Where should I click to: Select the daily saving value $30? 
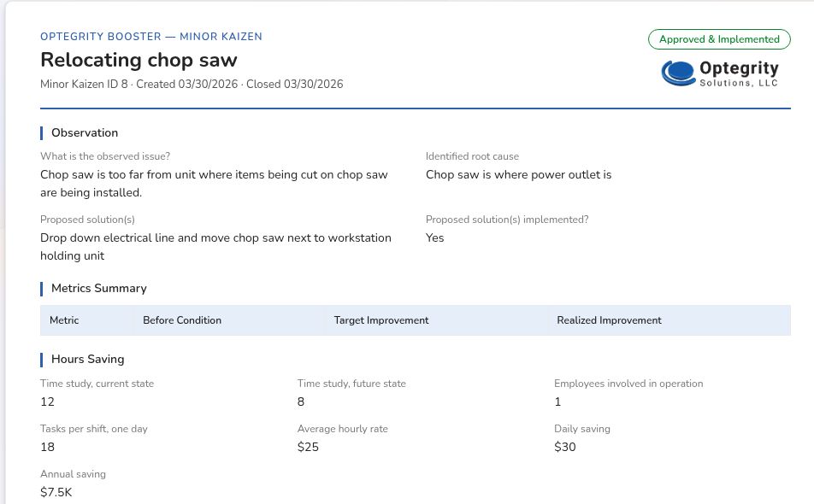click(565, 447)
